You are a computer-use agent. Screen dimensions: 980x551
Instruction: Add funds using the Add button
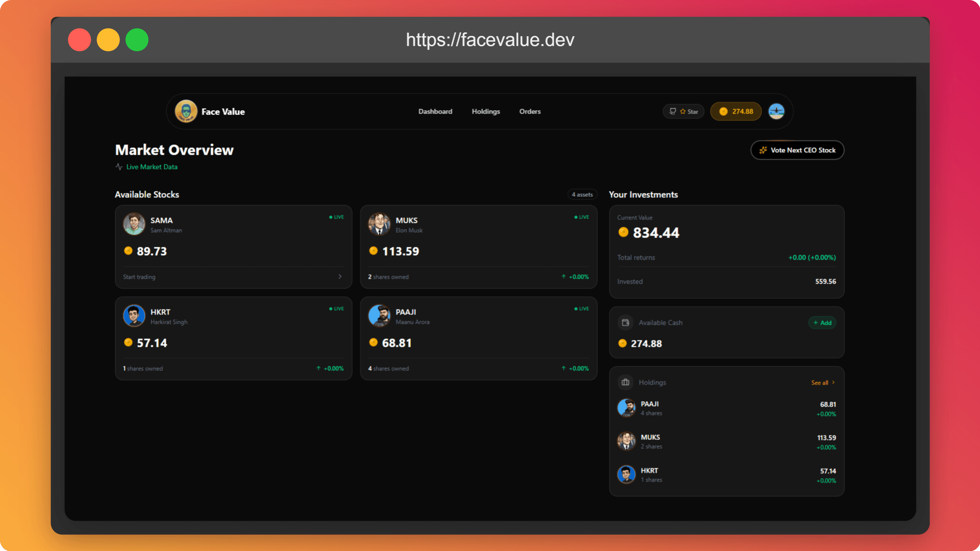coord(822,322)
